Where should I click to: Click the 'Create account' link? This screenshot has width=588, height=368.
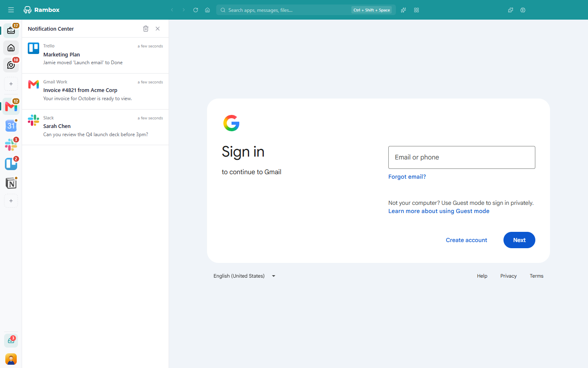point(466,240)
